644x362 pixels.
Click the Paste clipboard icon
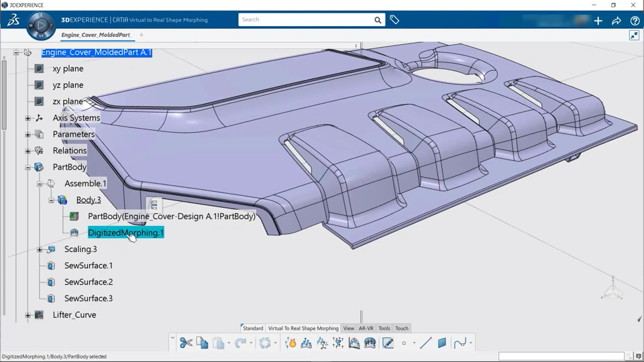tap(219, 343)
